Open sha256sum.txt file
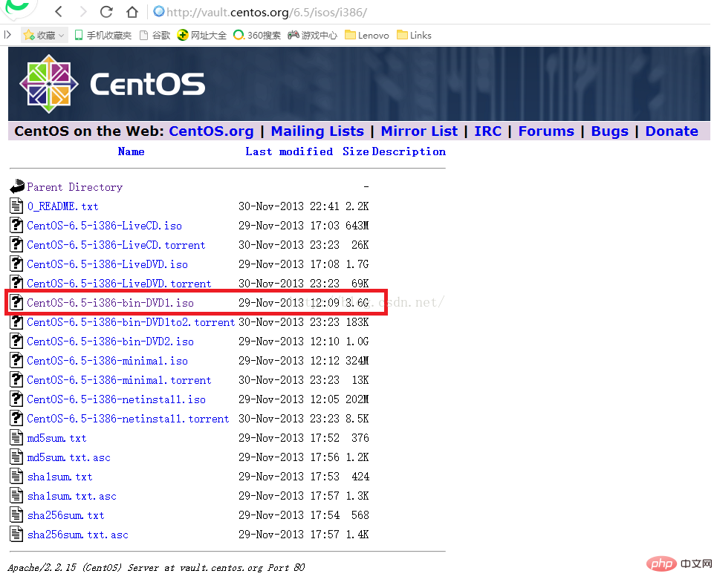The height and width of the screenshot is (588, 720). tap(65, 515)
